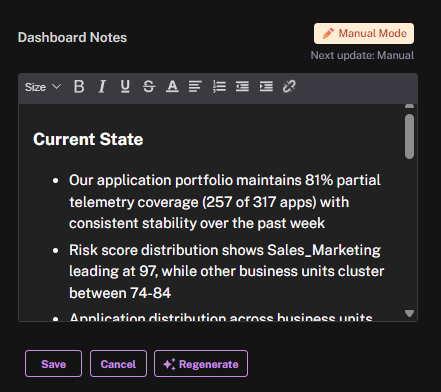Viewport: 441px width, 392px height.
Task: Toggle bold formatting in the toolbar
Action: [x=79, y=87]
